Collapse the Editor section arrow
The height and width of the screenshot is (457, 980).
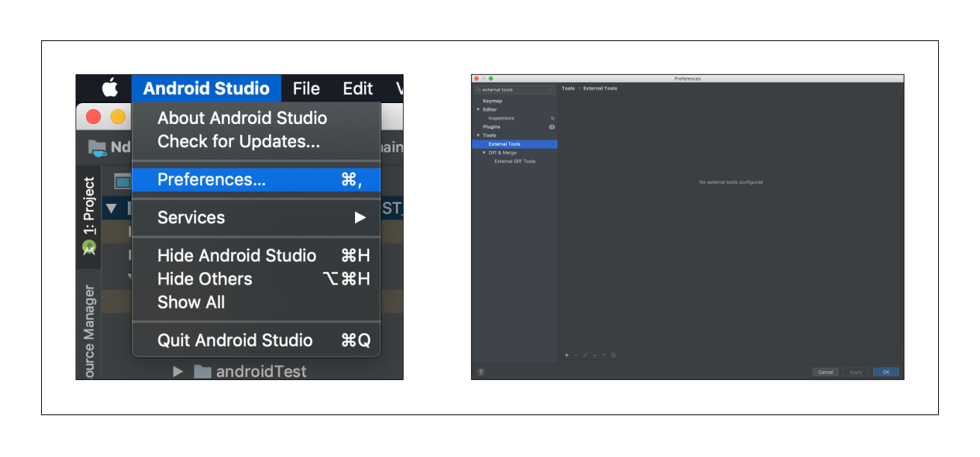click(x=478, y=110)
